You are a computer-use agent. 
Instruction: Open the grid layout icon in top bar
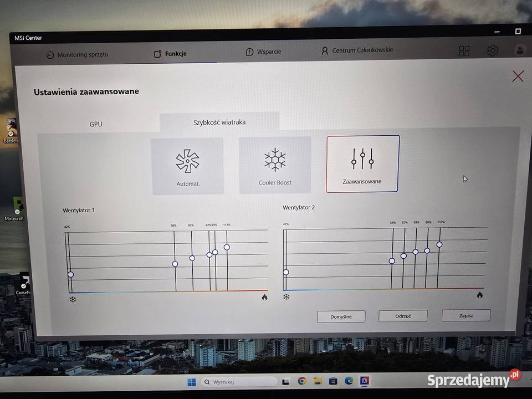(x=464, y=50)
